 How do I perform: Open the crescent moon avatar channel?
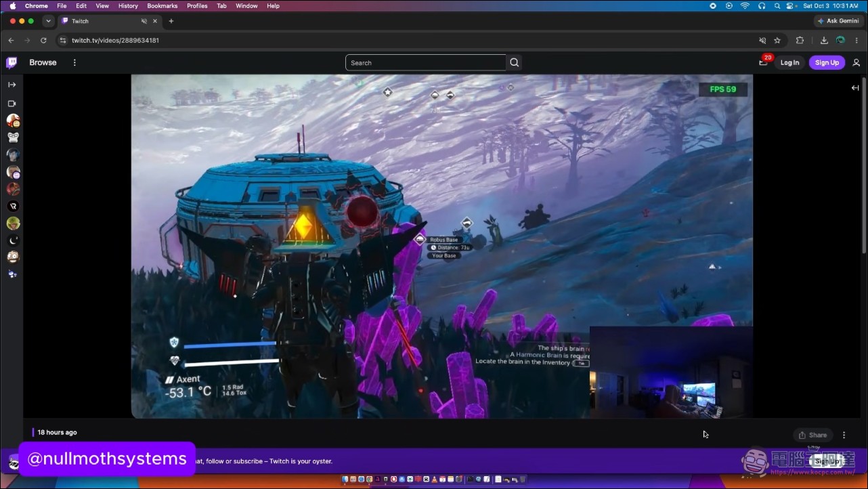click(13, 240)
